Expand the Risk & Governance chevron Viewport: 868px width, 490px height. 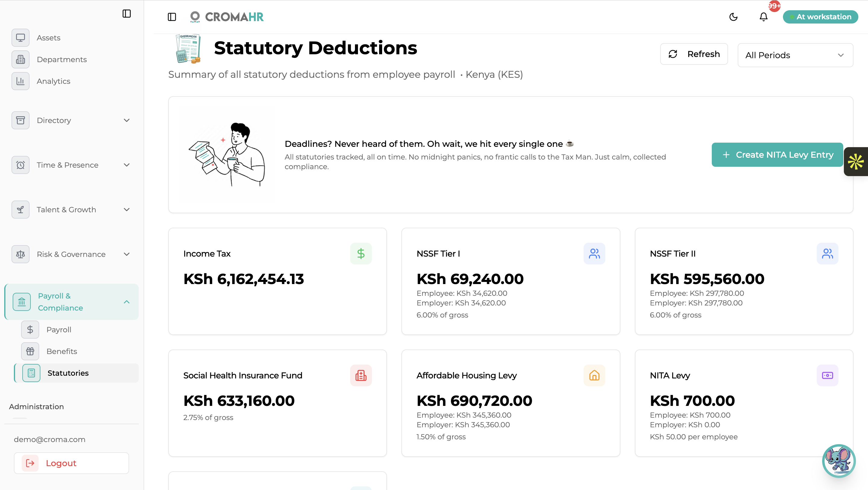(x=127, y=254)
